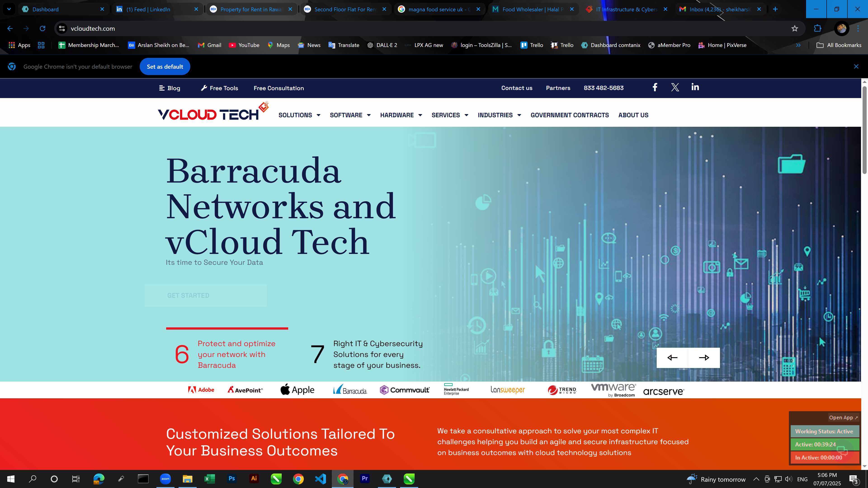Click the Arcserve partner logo

click(663, 391)
